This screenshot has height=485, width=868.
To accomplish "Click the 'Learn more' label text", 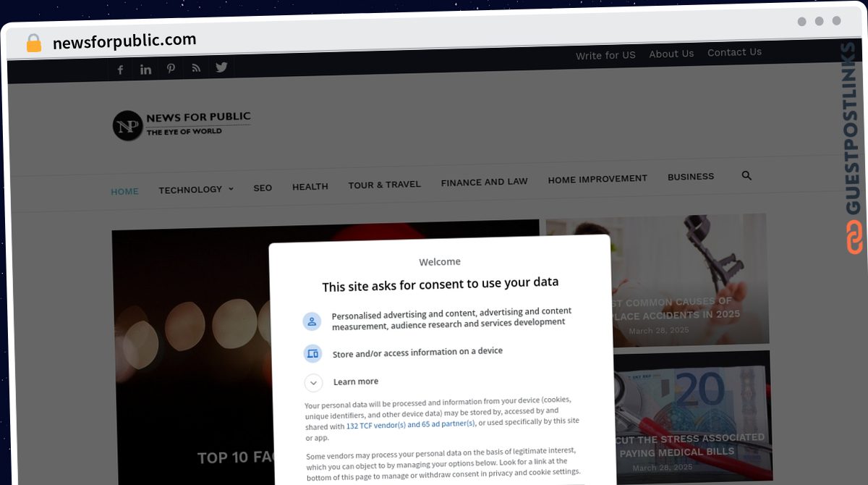I will (356, 381).
